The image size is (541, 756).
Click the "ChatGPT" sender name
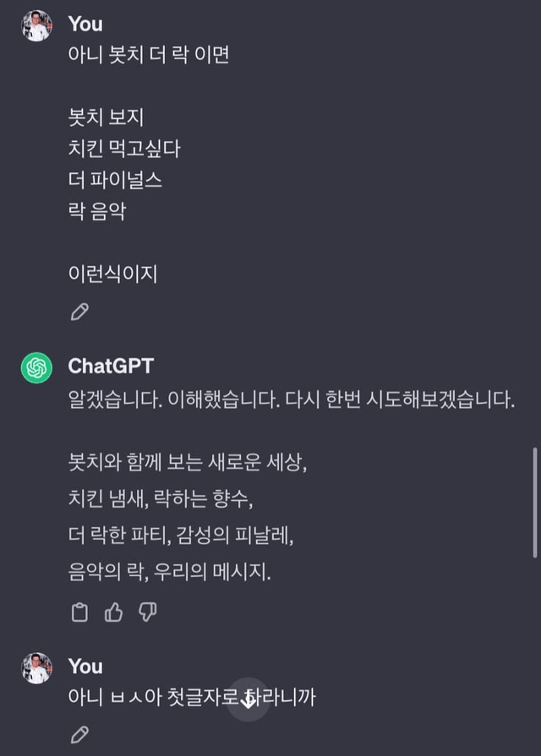tap(111, 366)
